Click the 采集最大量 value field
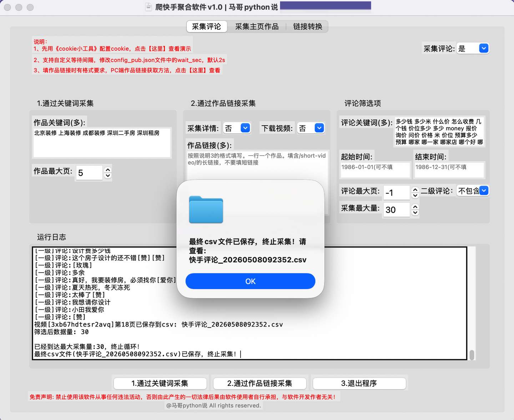 (397, 210)
